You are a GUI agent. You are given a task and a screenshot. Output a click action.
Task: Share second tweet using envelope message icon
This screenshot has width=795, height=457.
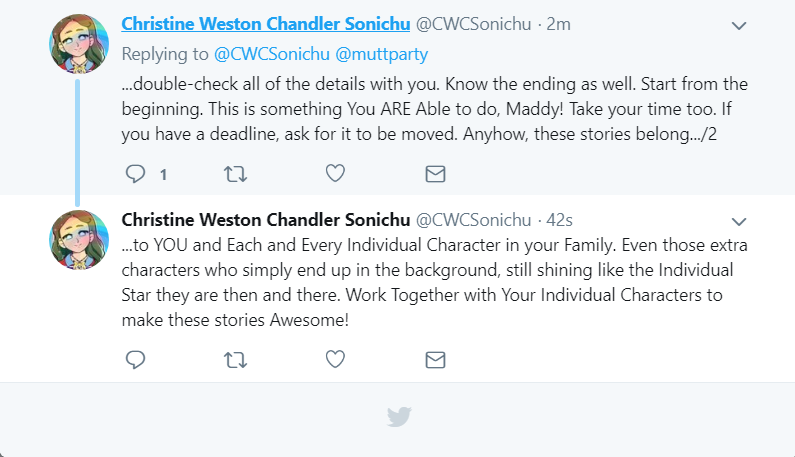point(435,360)
